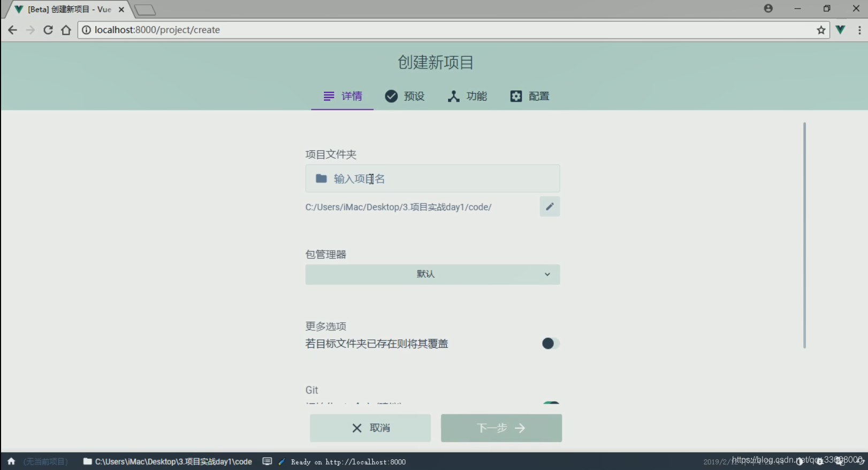
Task: Click the 取消 button
Action: [370, 428]
